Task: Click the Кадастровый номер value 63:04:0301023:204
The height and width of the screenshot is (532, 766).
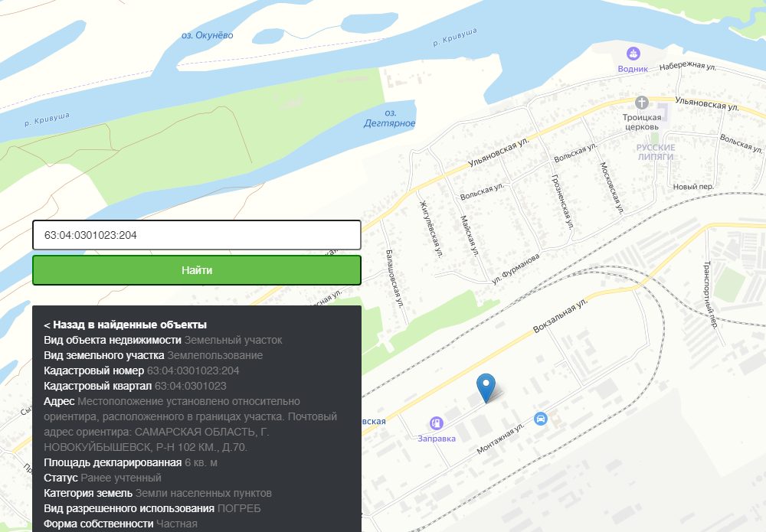Action: (x=193, y=370)
